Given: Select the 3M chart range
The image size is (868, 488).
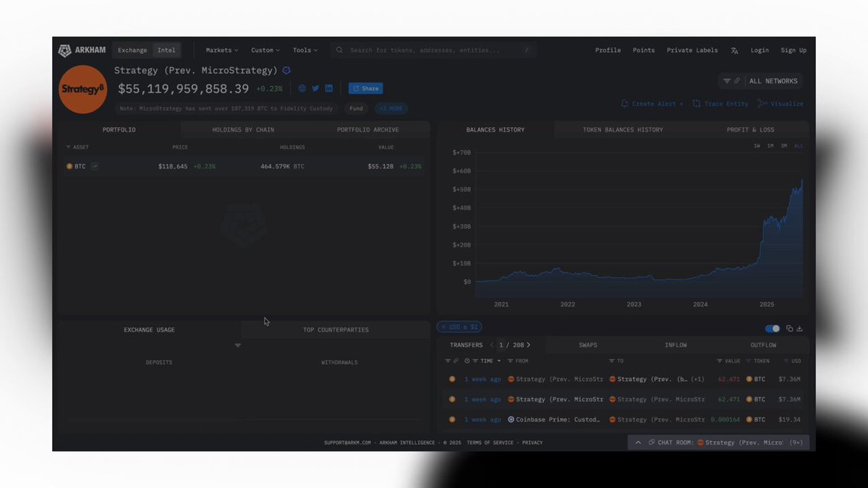Looking at the screenshot, I should point(784,146).
